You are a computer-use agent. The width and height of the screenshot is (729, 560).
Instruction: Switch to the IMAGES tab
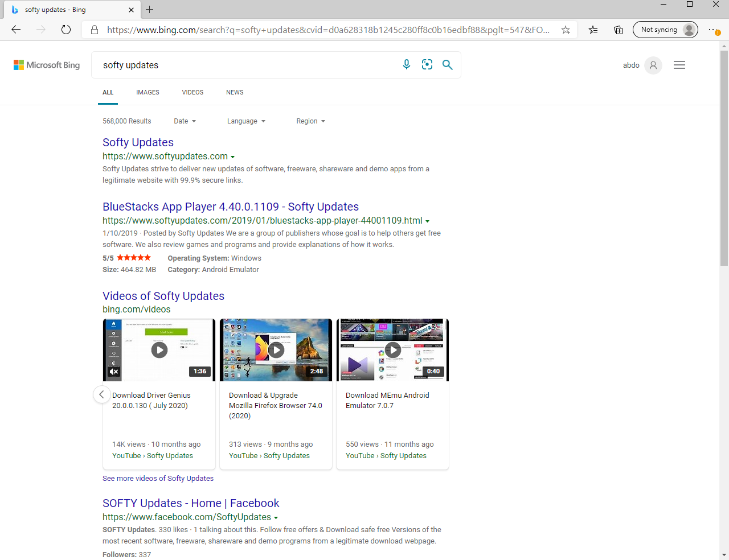pyautogui.click(x=148, y=92)
